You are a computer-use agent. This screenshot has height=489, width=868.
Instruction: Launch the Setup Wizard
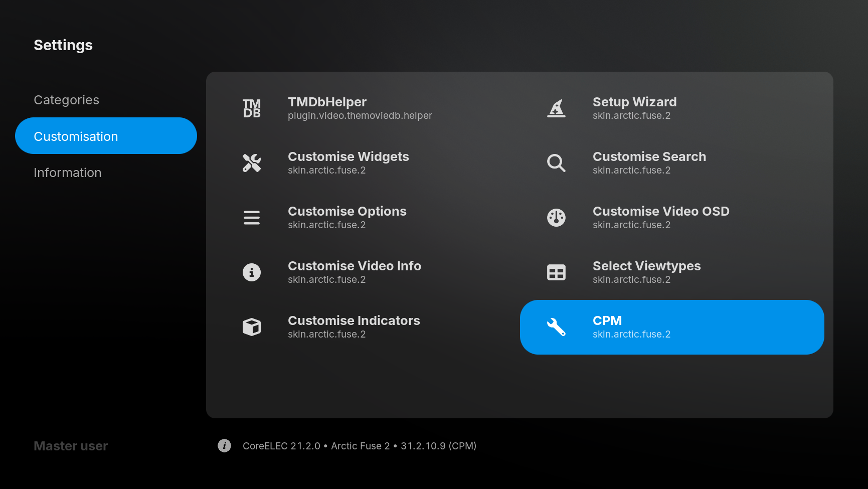(672, 108)
